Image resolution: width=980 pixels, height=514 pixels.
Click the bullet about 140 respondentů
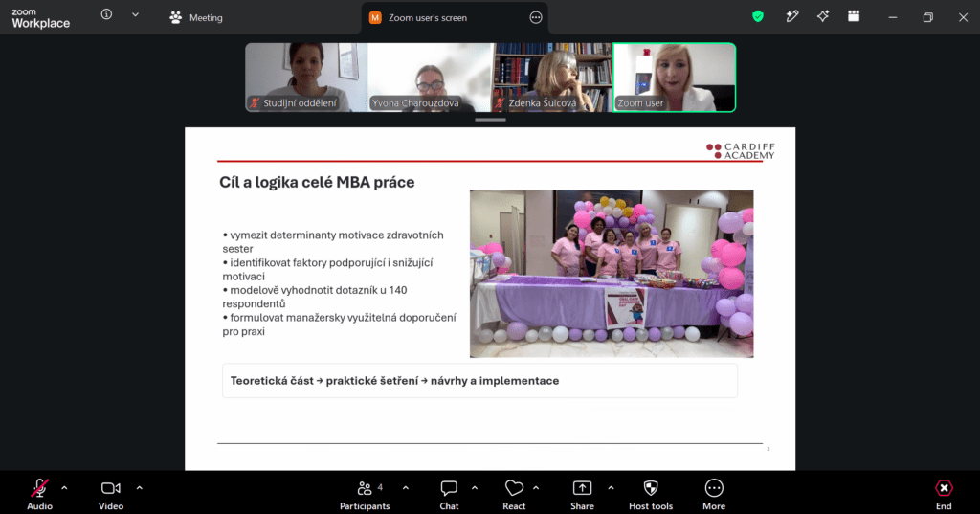pos(315,297)
